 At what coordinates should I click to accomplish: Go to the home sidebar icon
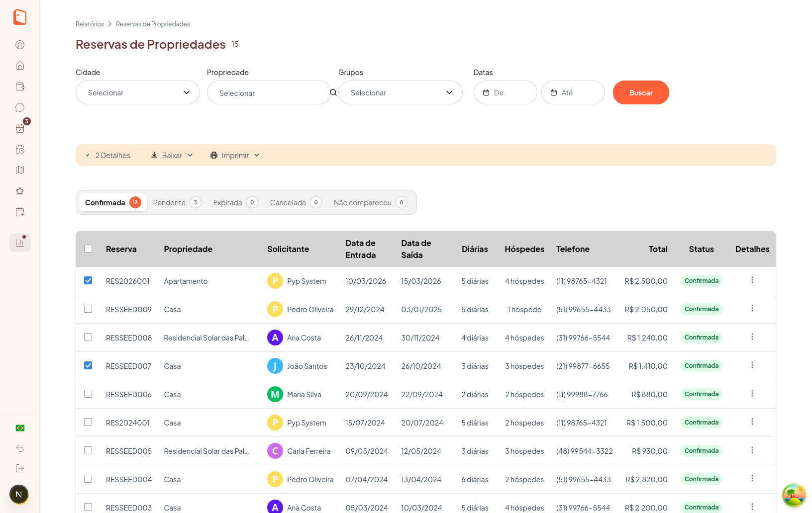coord(20,66)
